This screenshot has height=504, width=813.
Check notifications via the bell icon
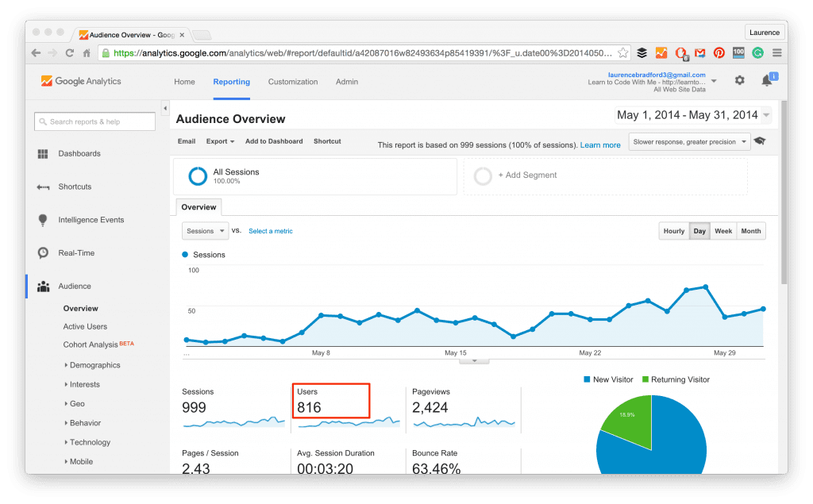point(768,81)
